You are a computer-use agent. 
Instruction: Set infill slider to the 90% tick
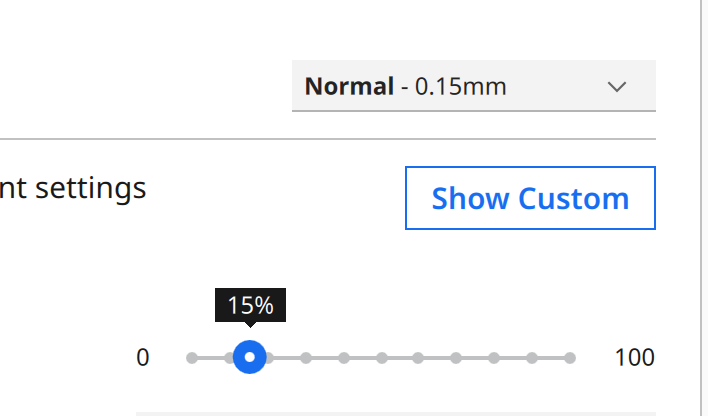click(532, 357)
